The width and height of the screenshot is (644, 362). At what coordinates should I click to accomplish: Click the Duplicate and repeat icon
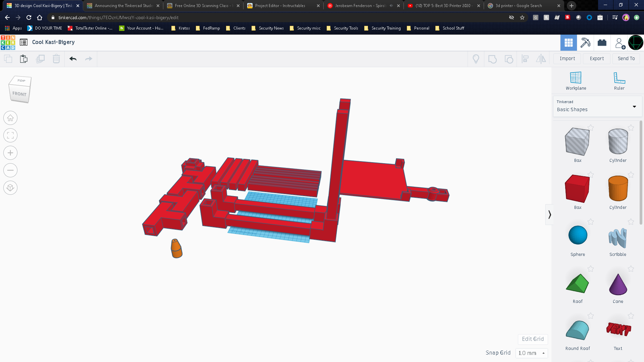40,59
